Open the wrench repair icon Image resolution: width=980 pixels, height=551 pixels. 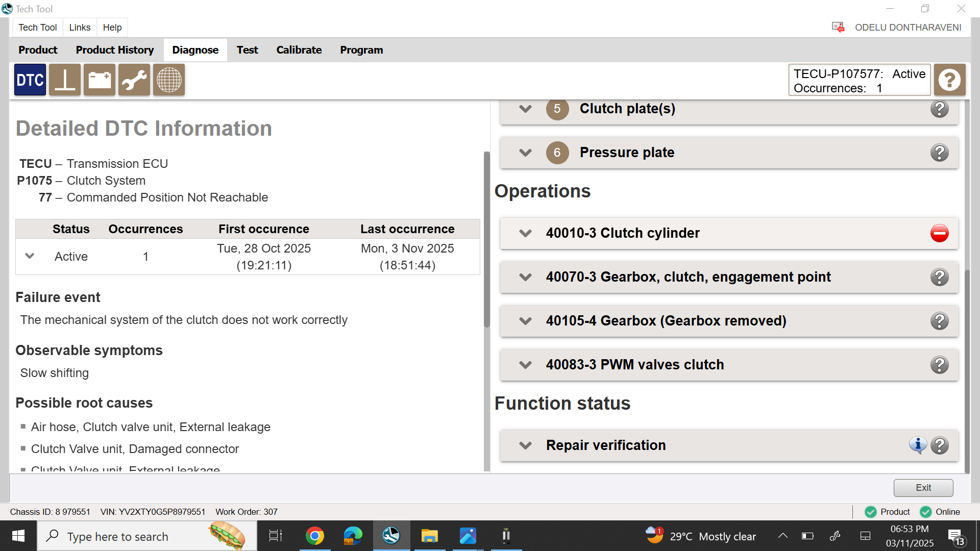tap(134, 80)
